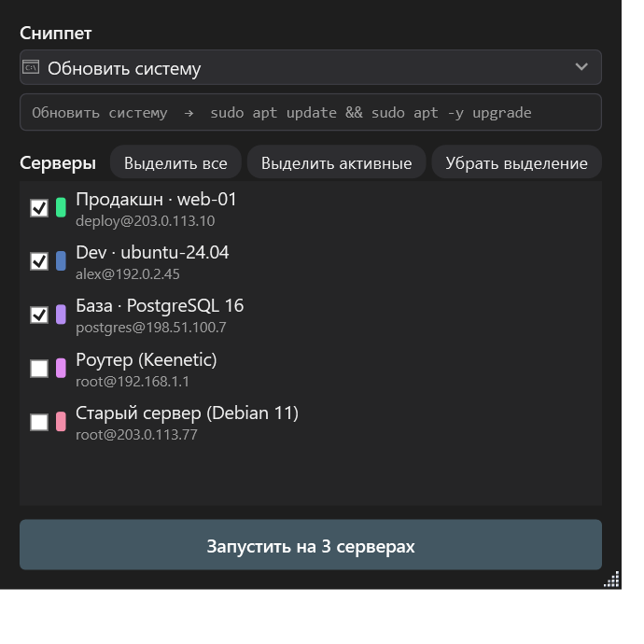Screen dimensions: 644x644
Task: Uncheck the База · PostgreSQL 16 checkbox
Action: point(39,315)
